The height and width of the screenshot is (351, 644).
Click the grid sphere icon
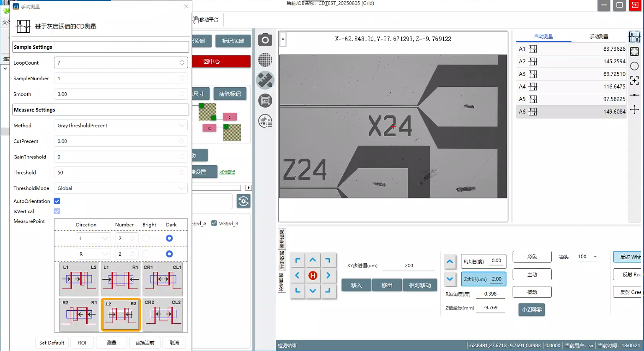pos(265,60)
